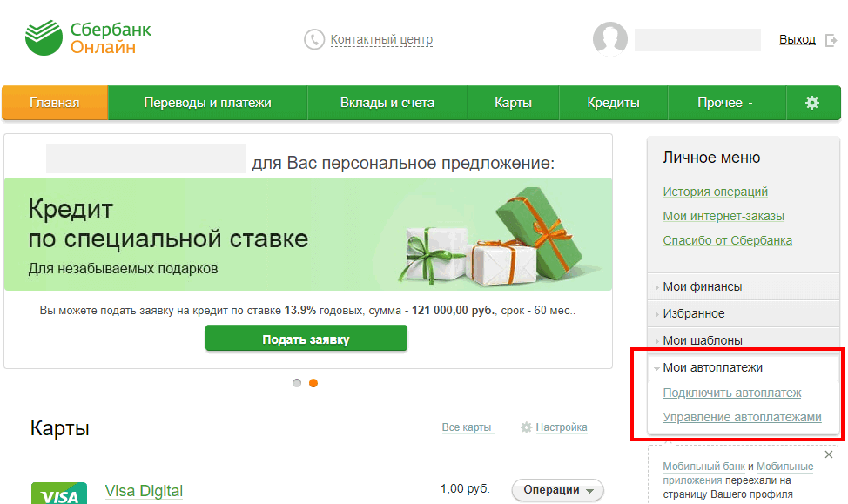Select the first gray banner slide dot
The height and width of the screenshot is (504, 848).
pos(296,383)
